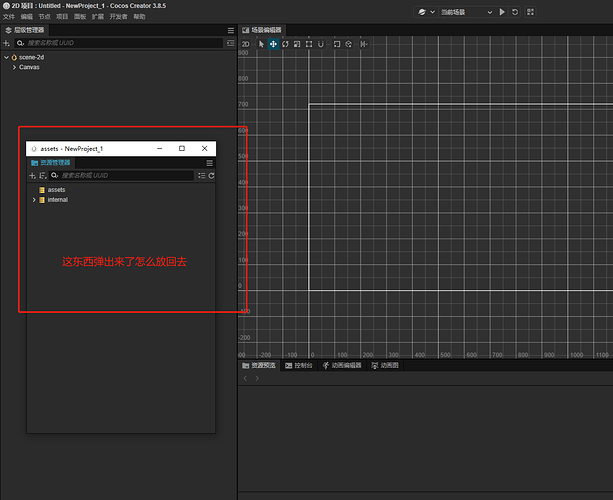The image size is (613, 500).
Task: Switch to the 控制台 console tab
Action: coord(301,366)
